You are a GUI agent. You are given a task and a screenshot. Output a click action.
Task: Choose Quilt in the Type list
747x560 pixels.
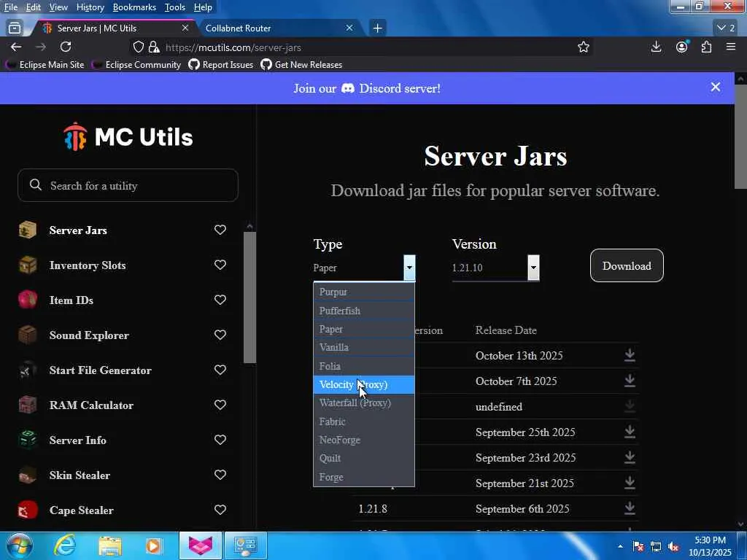click(x=364, y=458)
